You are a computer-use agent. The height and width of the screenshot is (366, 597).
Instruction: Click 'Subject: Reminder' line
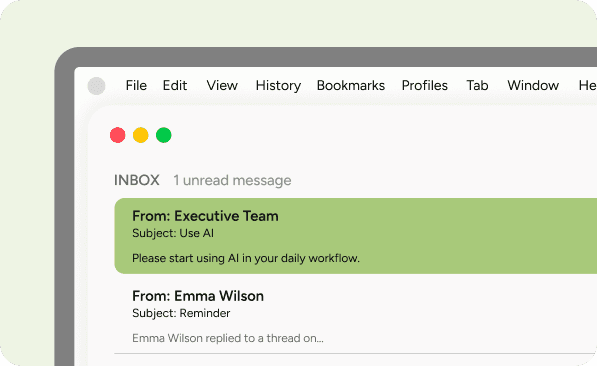coord(181,313)
